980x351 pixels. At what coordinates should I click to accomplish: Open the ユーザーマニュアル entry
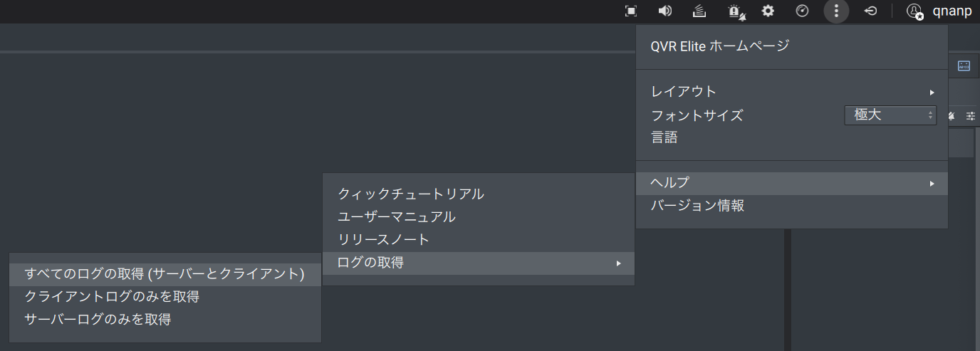coord(397,217)
